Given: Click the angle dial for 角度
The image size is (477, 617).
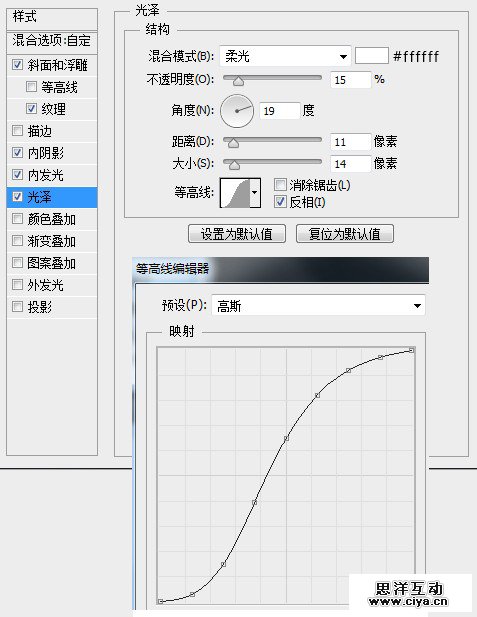Looking at the screenshot, I should [237, 111].
